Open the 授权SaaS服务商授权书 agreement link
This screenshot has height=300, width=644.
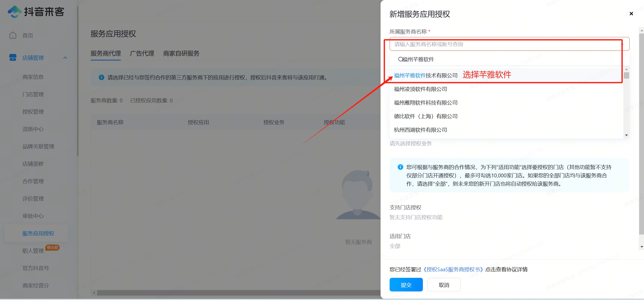click(453, 269)
